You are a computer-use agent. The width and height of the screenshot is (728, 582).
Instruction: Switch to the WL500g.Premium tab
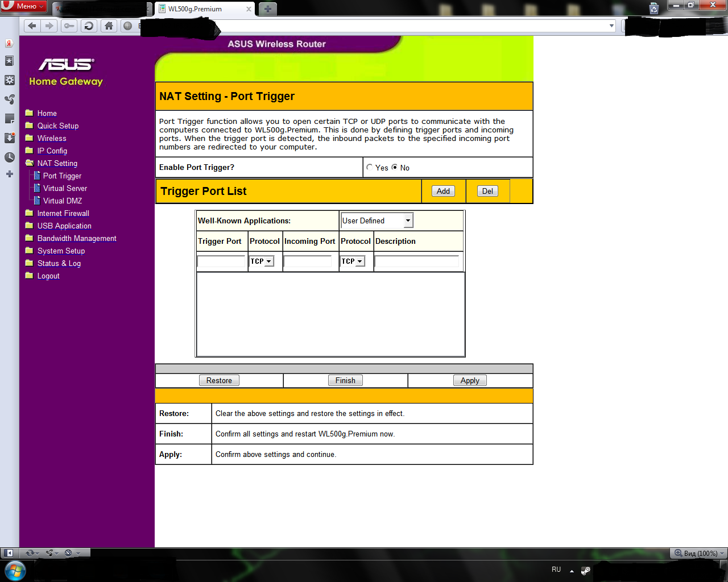pos(205,9)
